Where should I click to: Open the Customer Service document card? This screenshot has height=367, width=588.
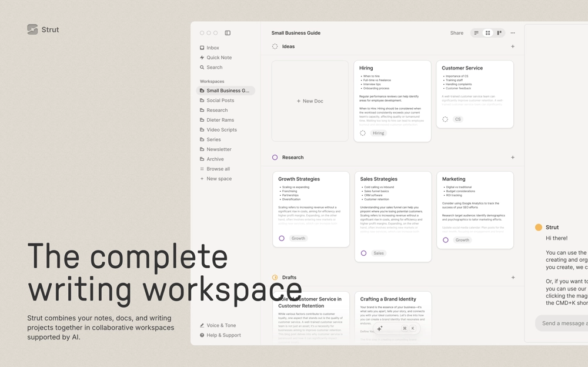(475, 94)
